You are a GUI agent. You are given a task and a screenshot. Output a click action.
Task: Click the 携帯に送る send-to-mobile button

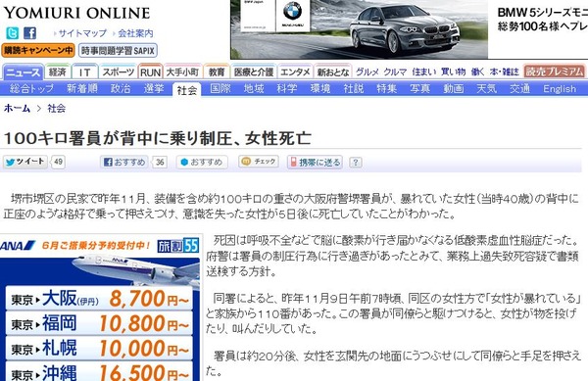(x=315, y=162)
